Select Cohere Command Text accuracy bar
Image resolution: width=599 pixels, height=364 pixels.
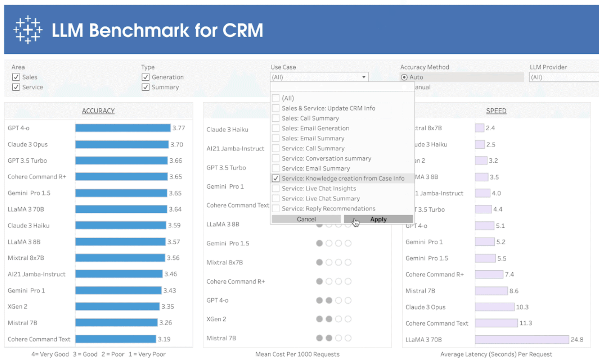tap(116, 339)
